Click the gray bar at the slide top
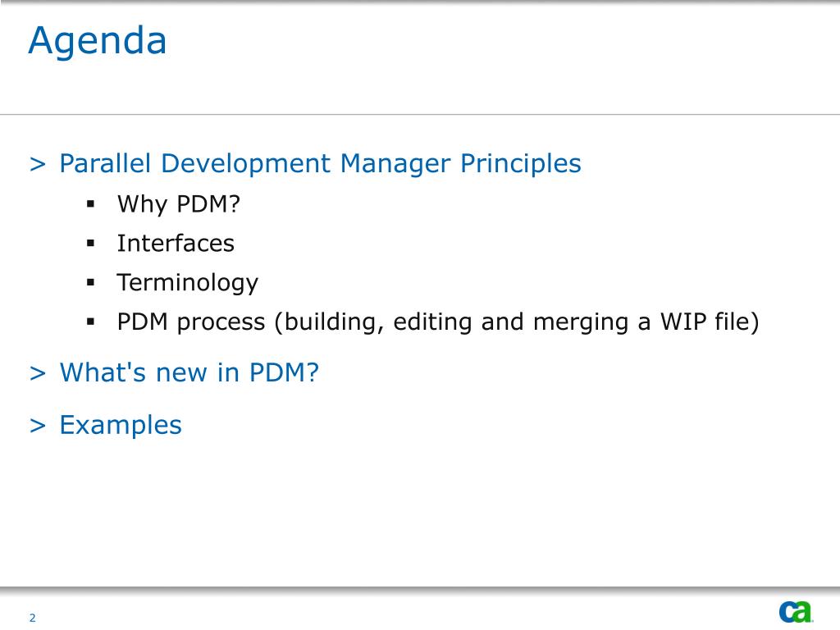 point(420,2)
